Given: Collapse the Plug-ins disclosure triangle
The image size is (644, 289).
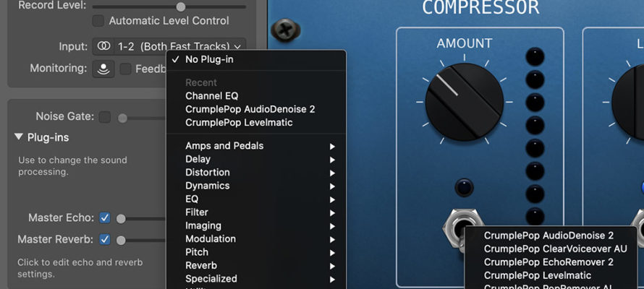Looking at the screenshot, I should tap(19, 137).
